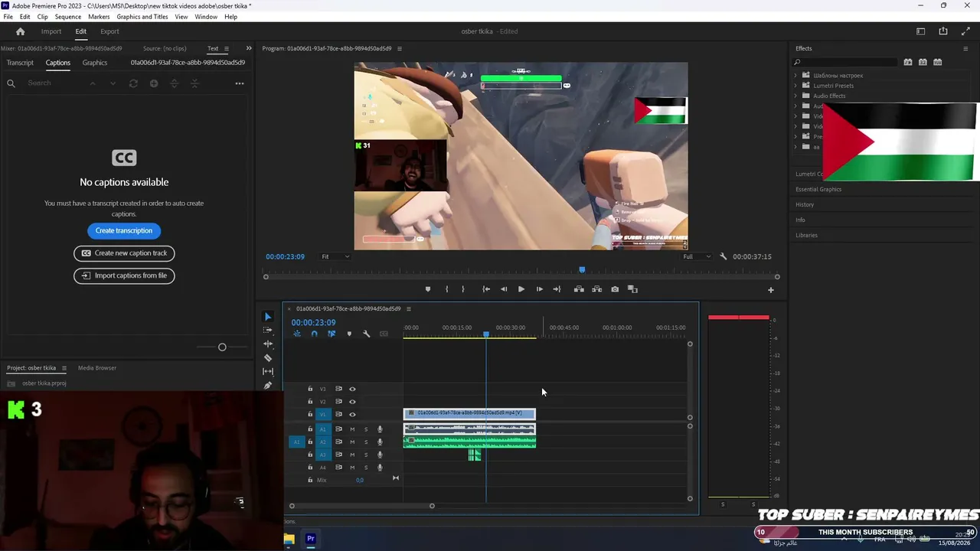This screenshot has height=551, width=980.
Task: Play the sequence in Program Monitor
Action: tap(521, 289)
